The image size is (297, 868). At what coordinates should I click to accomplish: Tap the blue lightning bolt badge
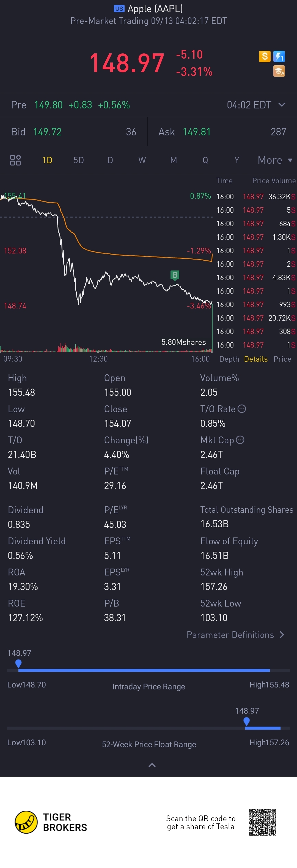[x=279, y=56]
